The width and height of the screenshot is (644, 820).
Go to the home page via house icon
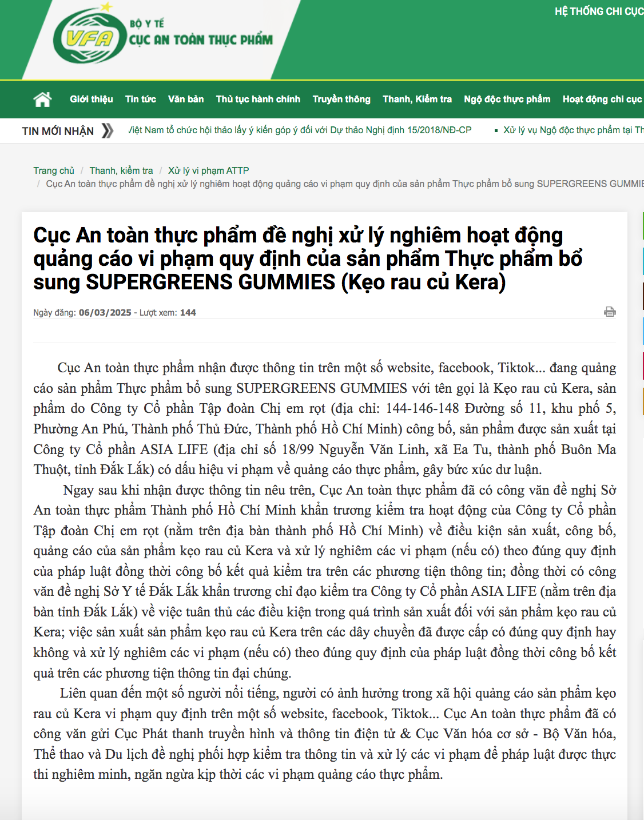pos(42,99)
